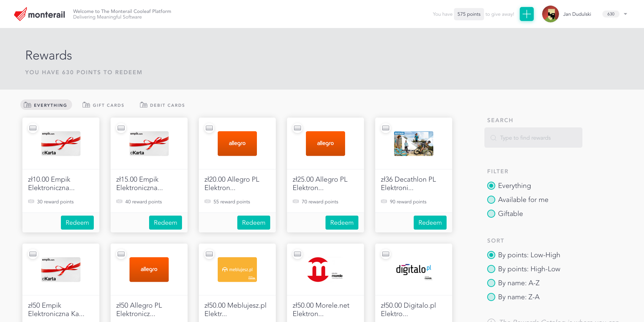Click the Jan Dudulski username
This screenshot has width=644, height=322.
[x=577, y=14]
